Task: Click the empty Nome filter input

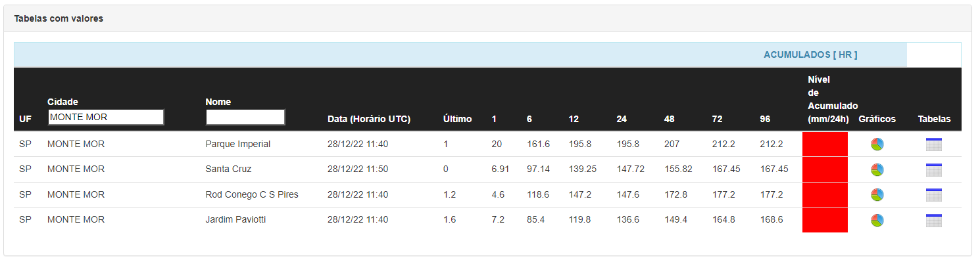Action: pos(245,117)
